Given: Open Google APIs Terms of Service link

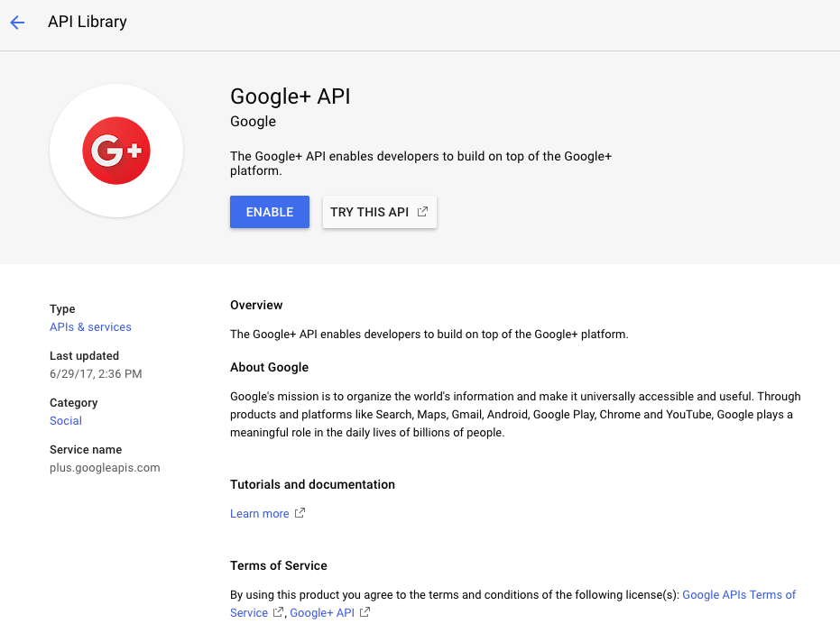Looking at the screenshot, I should [x=739, y=595].
